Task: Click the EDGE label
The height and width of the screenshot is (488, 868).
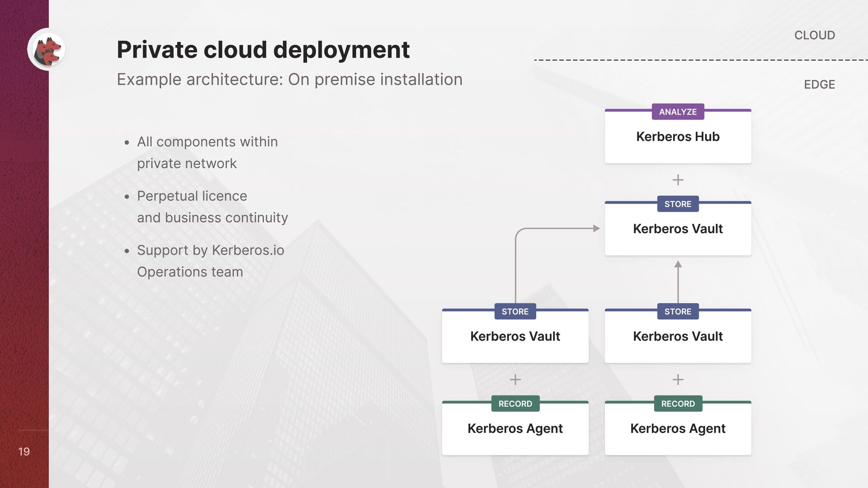Action: pyautogui.click(x=819, y=84)
